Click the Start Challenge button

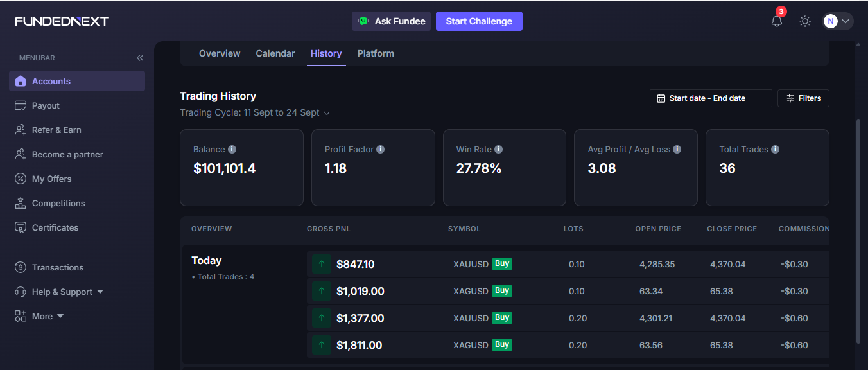tap(479, 21)
